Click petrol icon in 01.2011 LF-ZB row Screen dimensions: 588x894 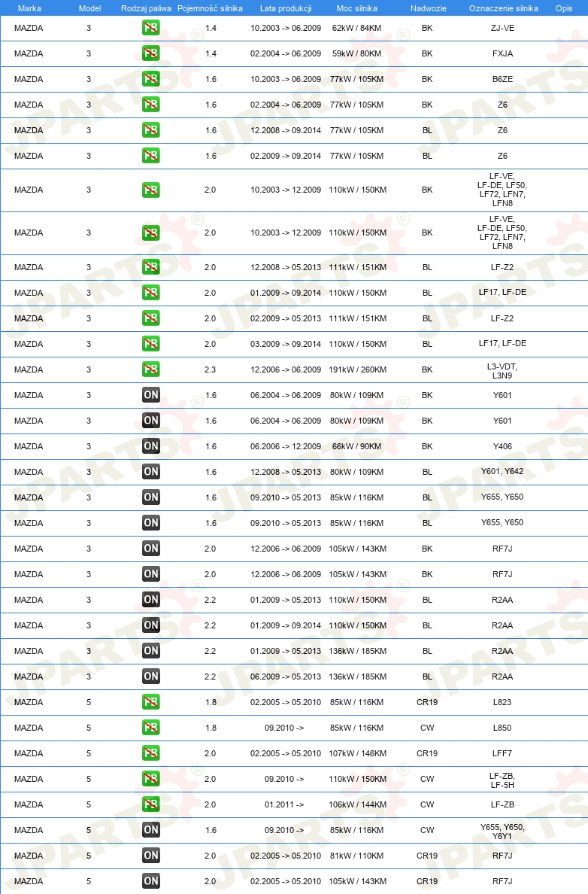[x=151, y=804]
